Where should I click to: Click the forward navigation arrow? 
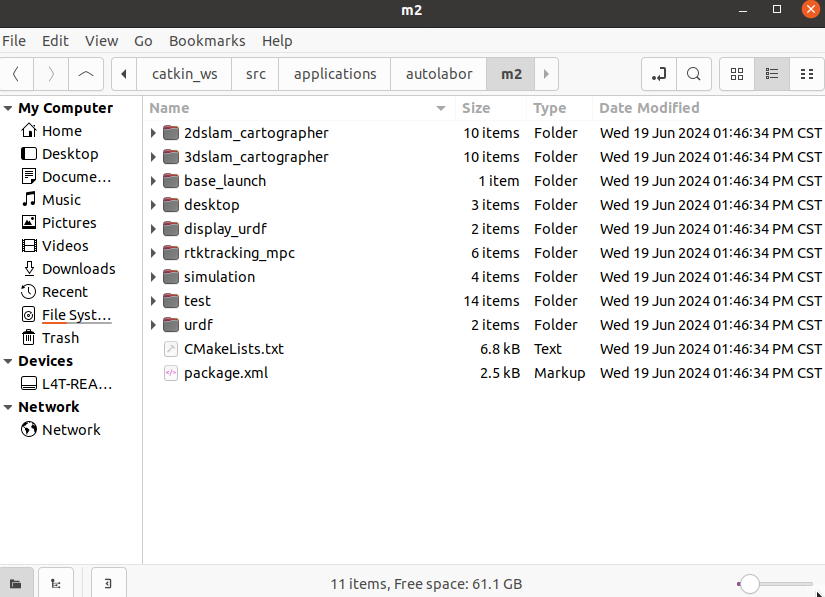point(52,74)
